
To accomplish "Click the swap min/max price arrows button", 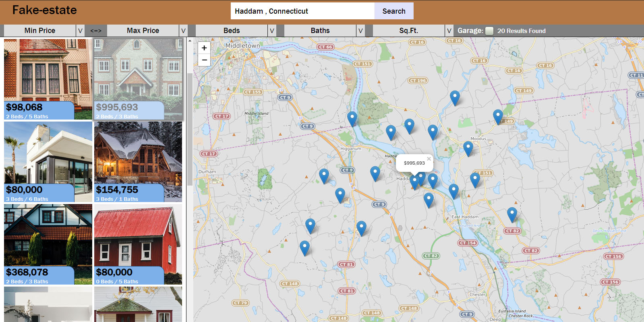I will tap(96, 31).
